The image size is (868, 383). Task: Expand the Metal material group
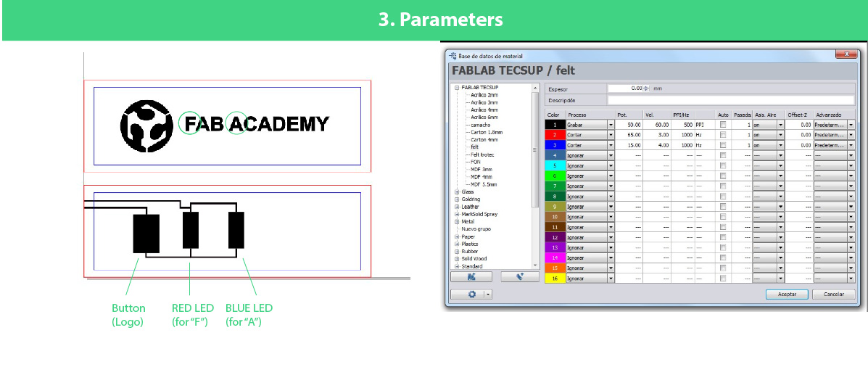[457, 221]
